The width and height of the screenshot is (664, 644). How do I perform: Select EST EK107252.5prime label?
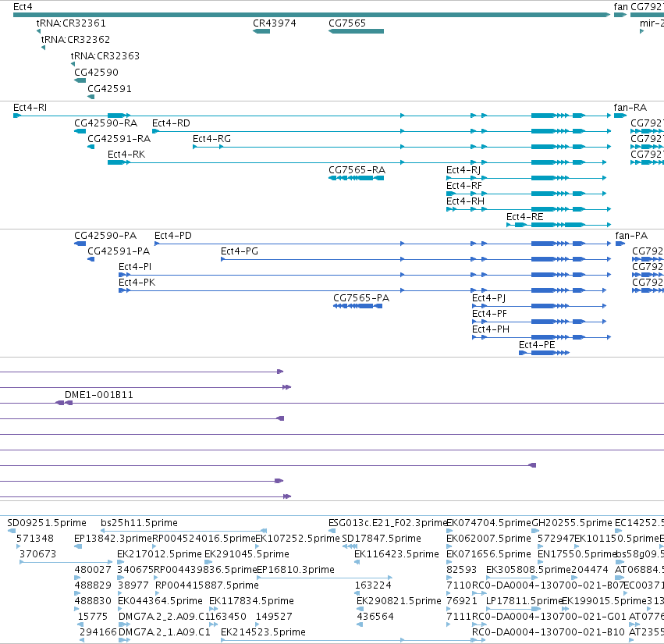pos(298,539)
